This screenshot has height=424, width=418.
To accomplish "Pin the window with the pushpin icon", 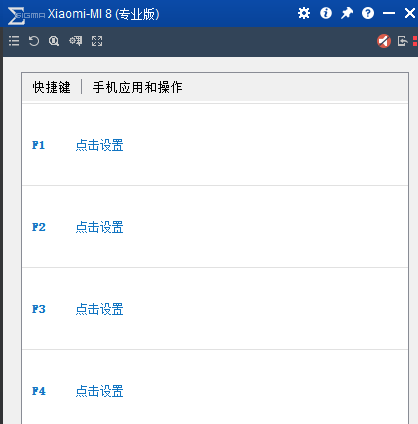I will click(x=347, y=13).
